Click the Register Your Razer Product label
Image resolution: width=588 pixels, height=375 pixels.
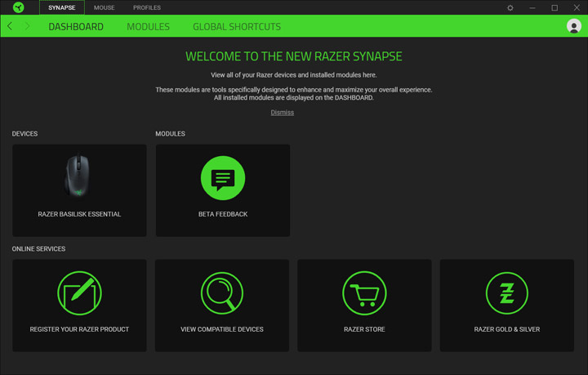point(79,329)
